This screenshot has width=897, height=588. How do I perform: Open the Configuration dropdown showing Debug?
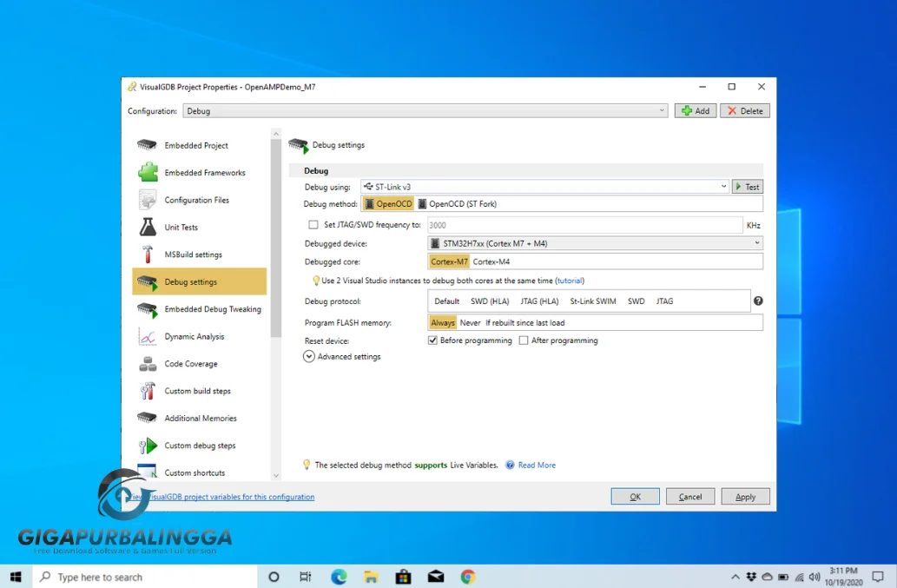pos(425,111)
